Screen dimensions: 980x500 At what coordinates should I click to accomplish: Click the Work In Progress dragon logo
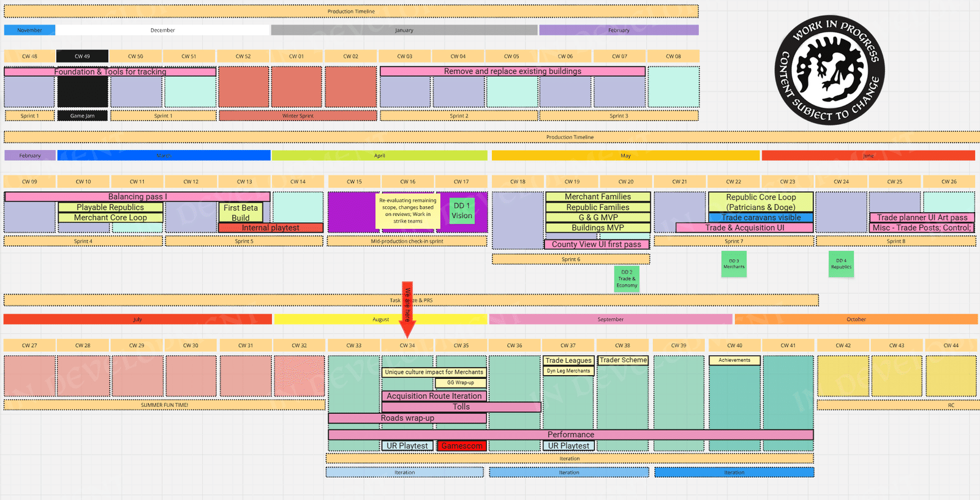829,70
